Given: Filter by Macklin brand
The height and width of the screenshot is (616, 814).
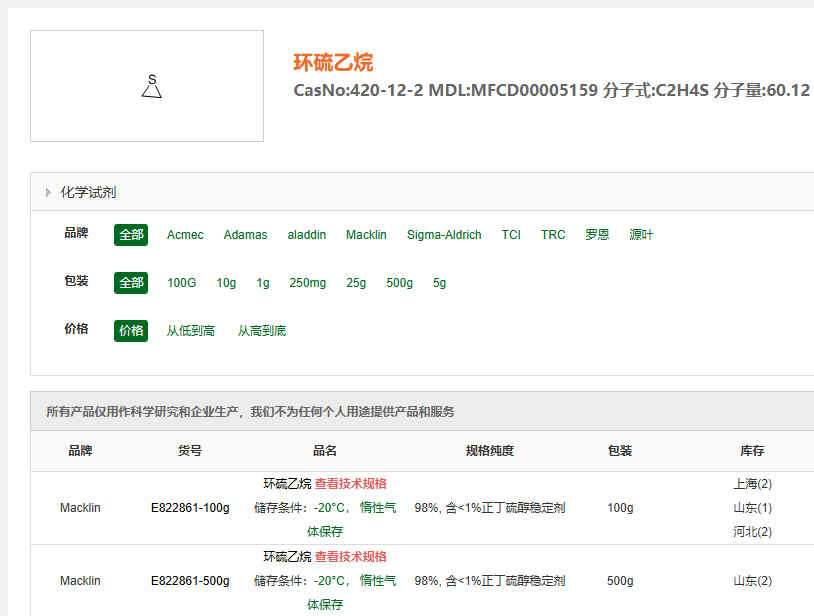Looking at the screenshot, I should pyautogui.click(x=366, y=235).
